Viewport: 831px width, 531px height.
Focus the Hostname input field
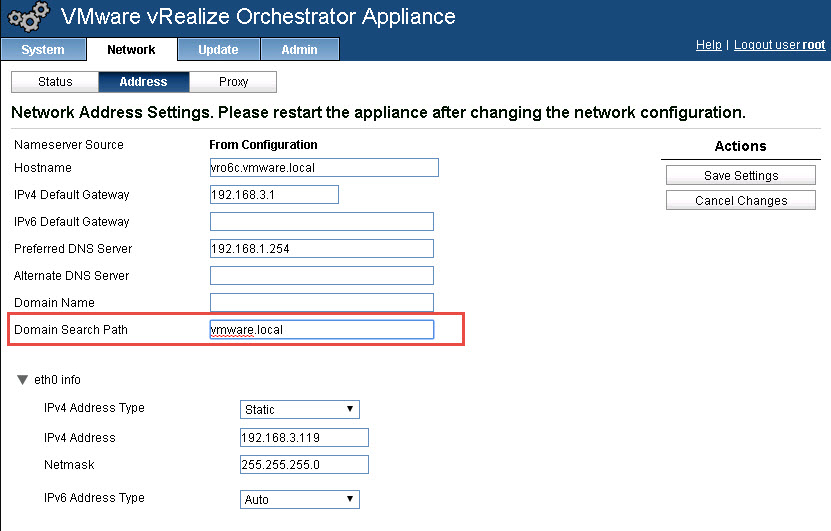click(x=324, y=168)
